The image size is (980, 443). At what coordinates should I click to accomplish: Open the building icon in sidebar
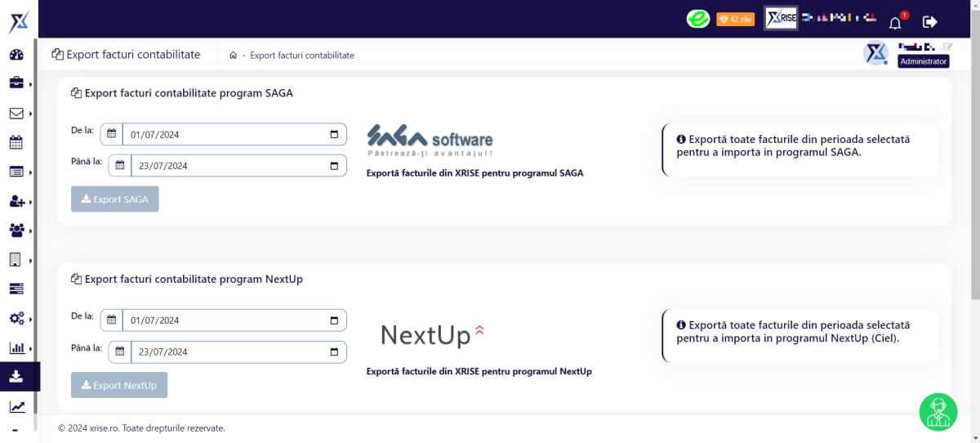click(x=16, y=260)
